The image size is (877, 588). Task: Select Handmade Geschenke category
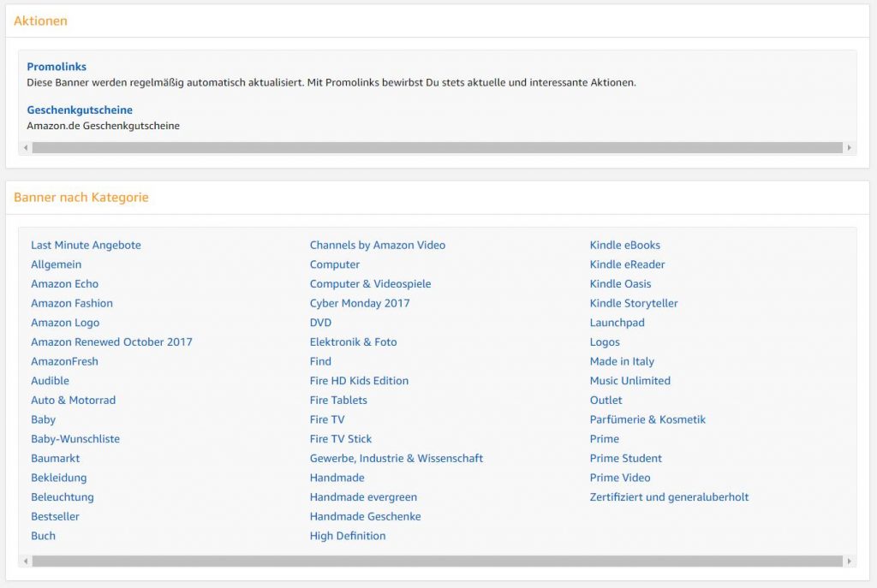365,516
